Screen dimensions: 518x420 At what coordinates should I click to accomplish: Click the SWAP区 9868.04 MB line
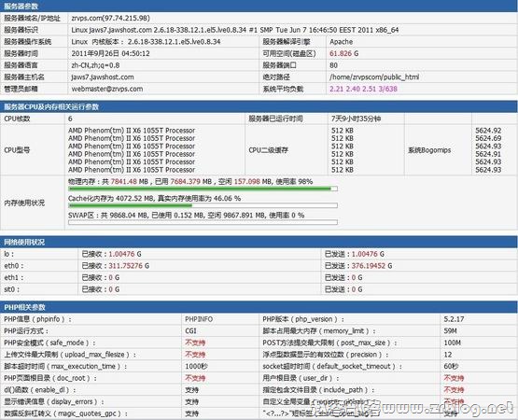[x=186, y=215]
